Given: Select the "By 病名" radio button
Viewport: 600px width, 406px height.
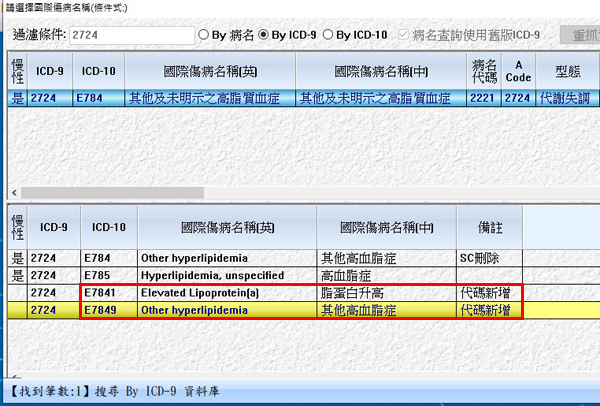Looking at the screenshot, I should pyautogui.click(x=205, y=35).
